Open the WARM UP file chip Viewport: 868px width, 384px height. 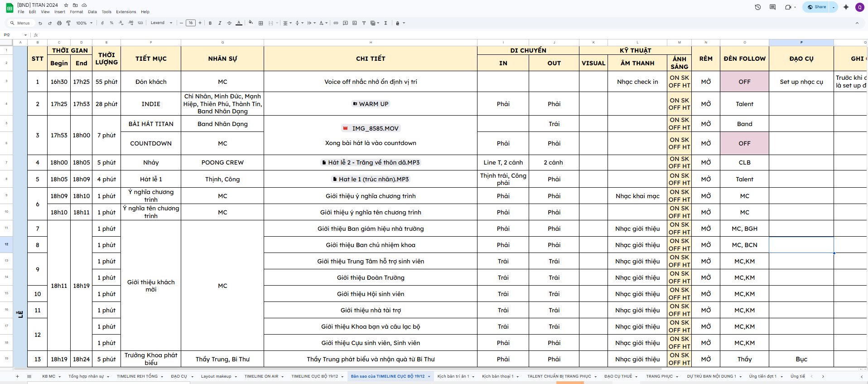371,104
